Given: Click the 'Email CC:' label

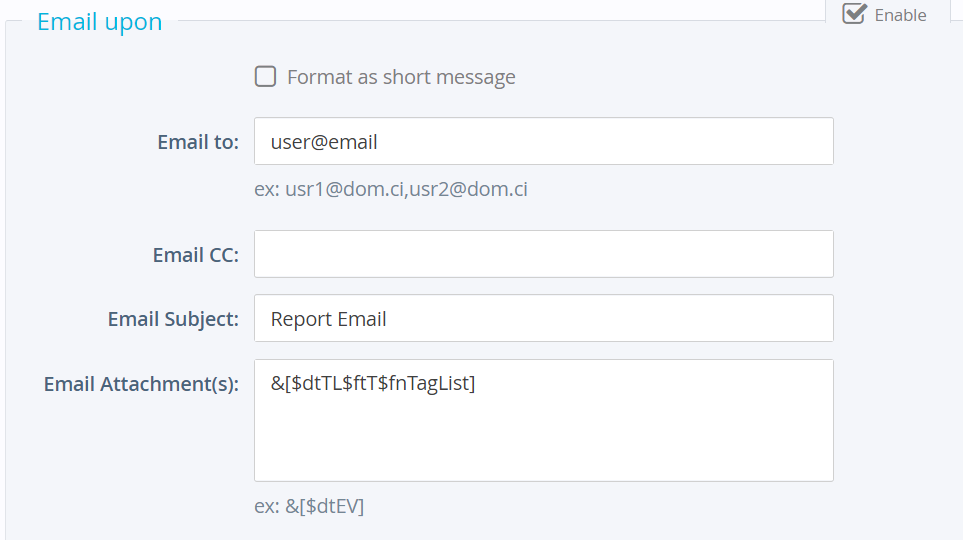Looking at the screenshot, I should click(196, 255).
